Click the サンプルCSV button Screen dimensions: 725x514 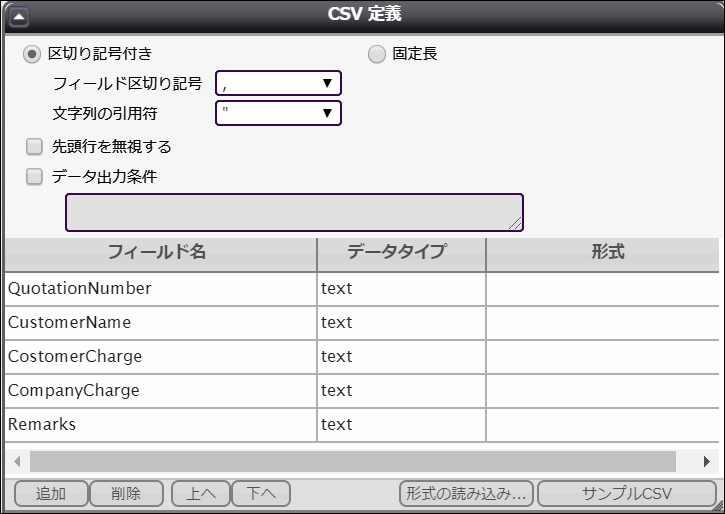coord(627,493)
